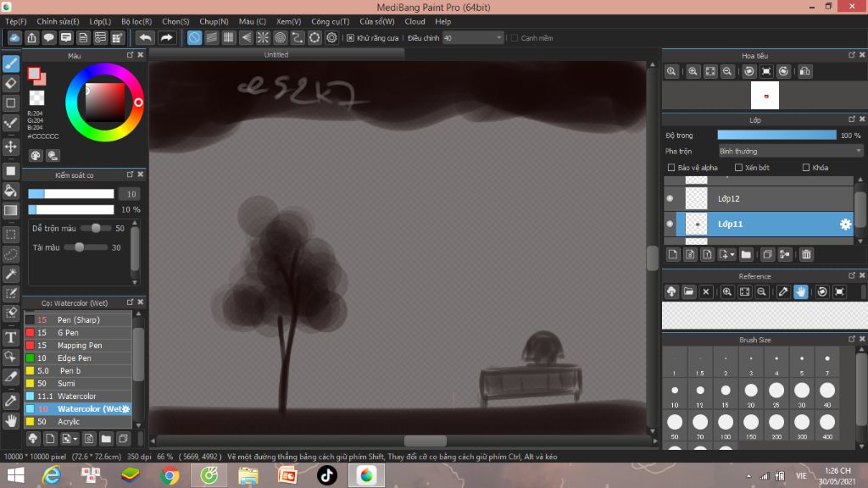Enable the Xén bớt checkbox

738,168
